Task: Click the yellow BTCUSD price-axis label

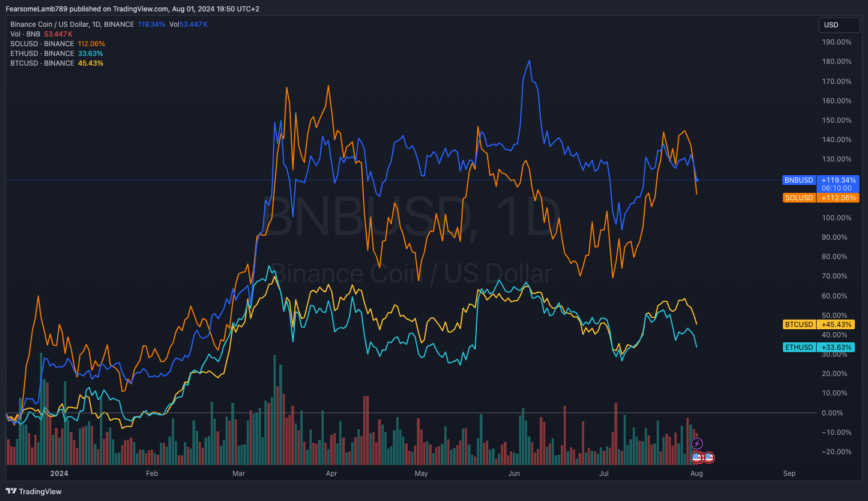Action: (x=799, y=325)
